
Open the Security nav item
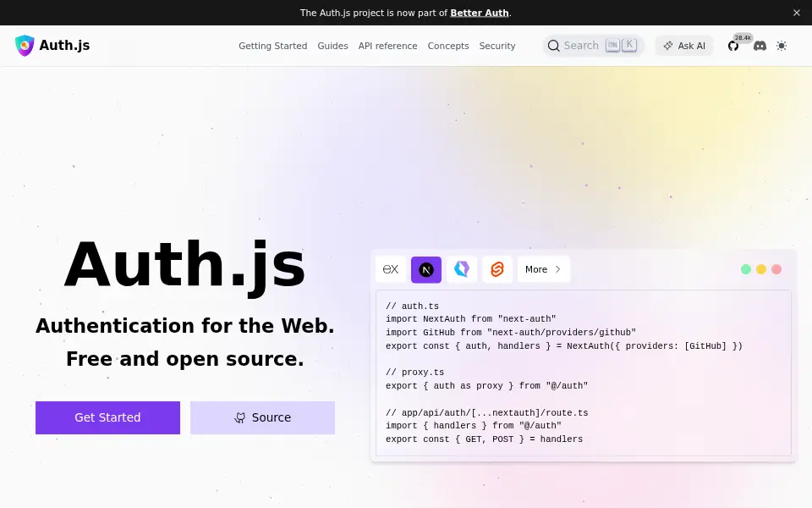tap(497, 46)
